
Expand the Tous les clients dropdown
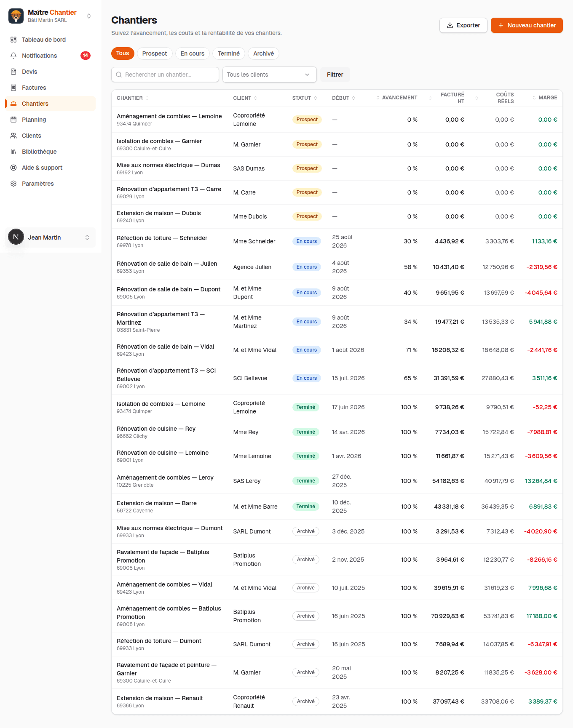click(x=269, y=75)
